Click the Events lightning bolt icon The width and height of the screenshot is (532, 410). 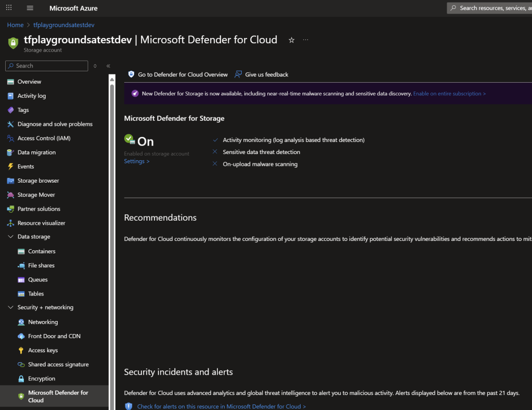pyautogui.click(x=10, y=166)
